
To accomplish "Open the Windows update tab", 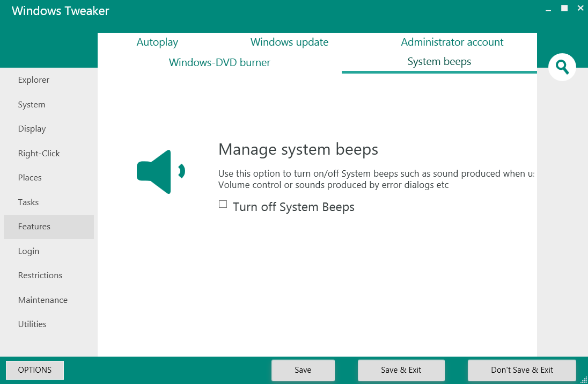I will click(x=289, y=42).
